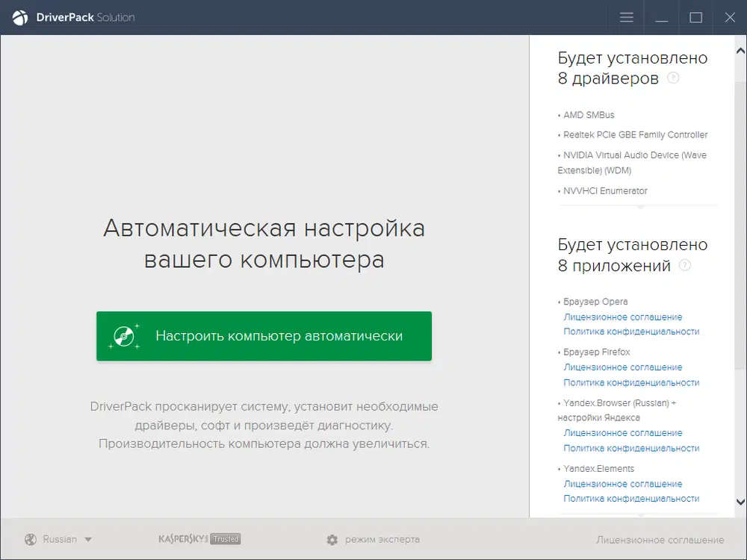
Task: Open Opera Политика конфиденциальности link
Action: (x=631, y=332)
